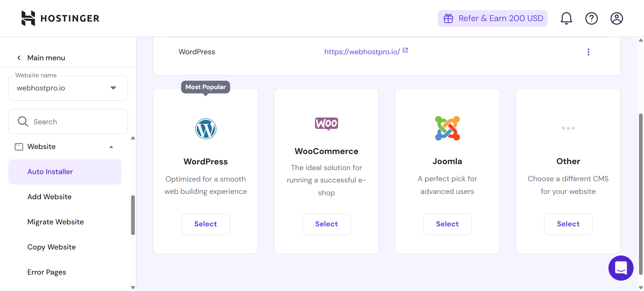Click external link icon beside webhostpro.io URL
This screenshot has width=644, height=291.
tap(405, 50)
